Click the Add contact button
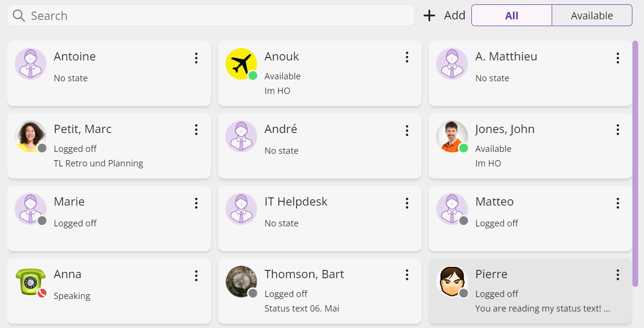644x328 pixels. 444,15
